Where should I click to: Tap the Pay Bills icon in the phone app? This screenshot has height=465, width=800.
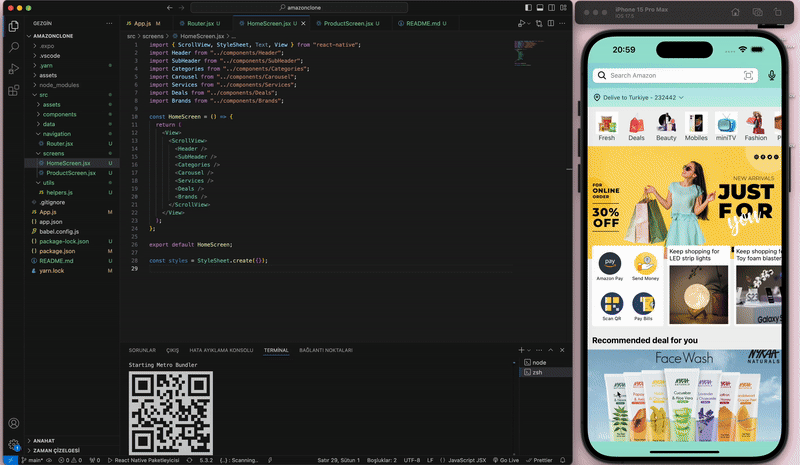point(643,306)
